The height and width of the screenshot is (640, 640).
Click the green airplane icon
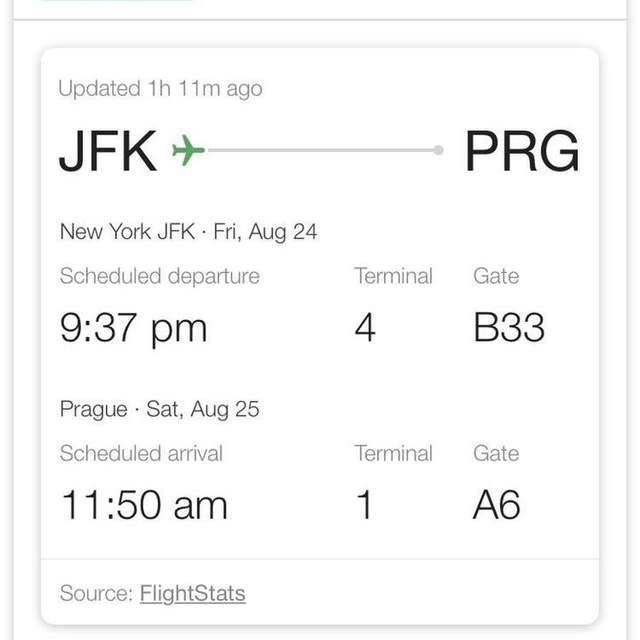click(x=188, y=150)
